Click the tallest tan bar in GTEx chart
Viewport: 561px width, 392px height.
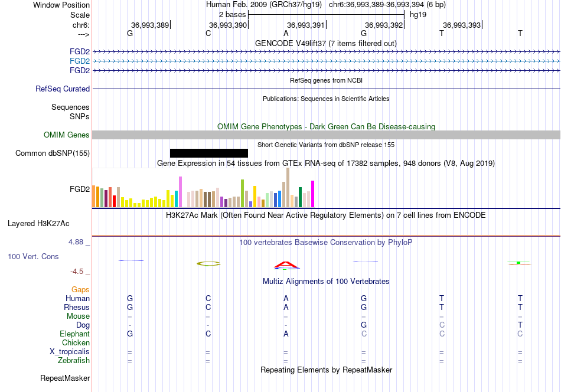point(288,187)
